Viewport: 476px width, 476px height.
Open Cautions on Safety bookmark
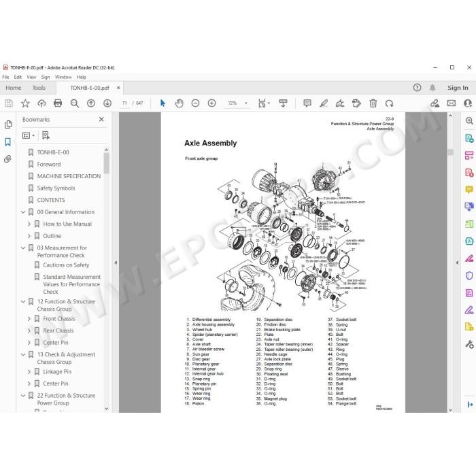66,265
